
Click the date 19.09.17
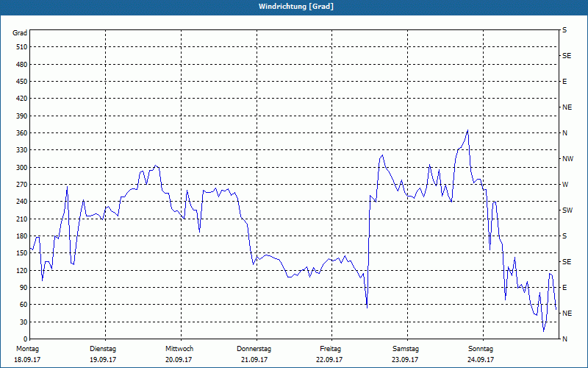pyautogui.click(x=103, y=360)
